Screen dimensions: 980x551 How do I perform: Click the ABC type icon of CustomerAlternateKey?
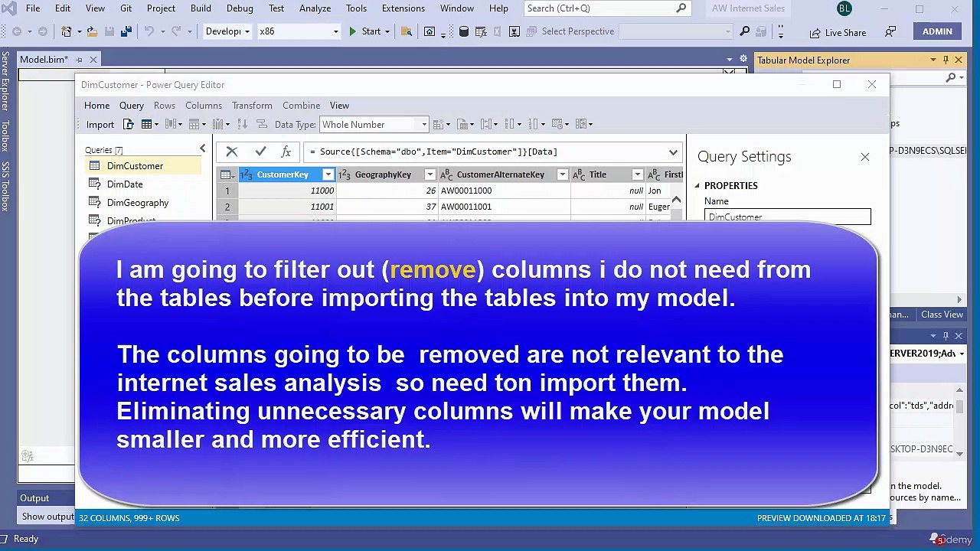[x=446, y=174]
